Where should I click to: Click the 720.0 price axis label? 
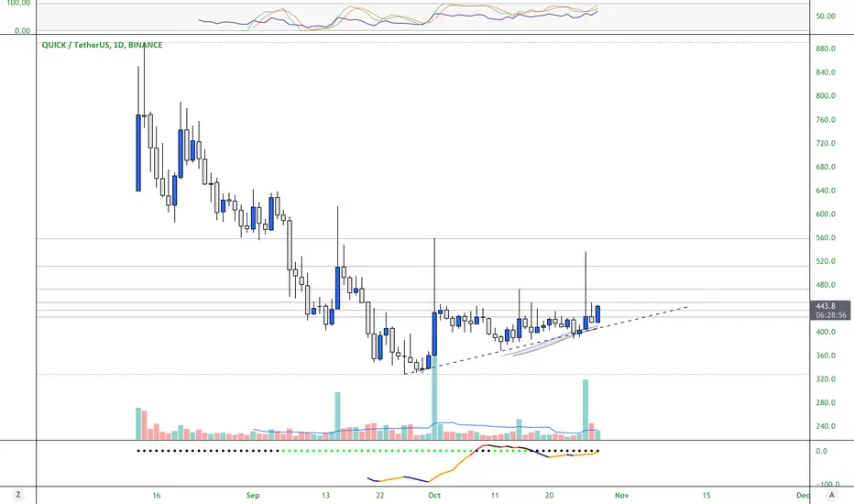pyautogui.click(x=826, y=143)
